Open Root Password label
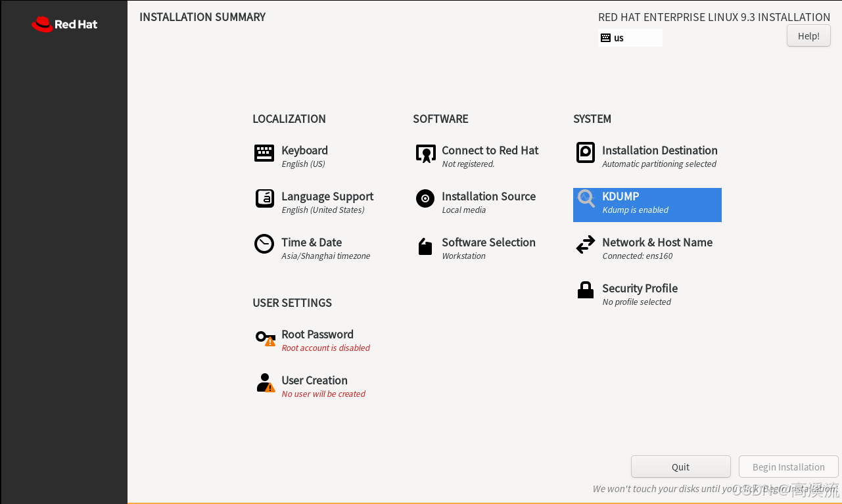This screenshot has width=842, height=504. tap(317, 334)
